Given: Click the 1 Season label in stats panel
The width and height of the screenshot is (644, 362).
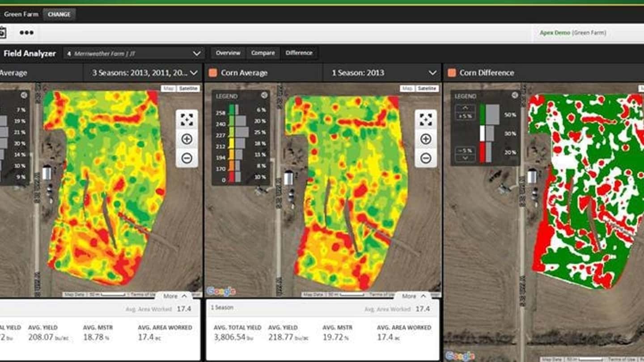Looking at the screenshot, I should 222,307.
